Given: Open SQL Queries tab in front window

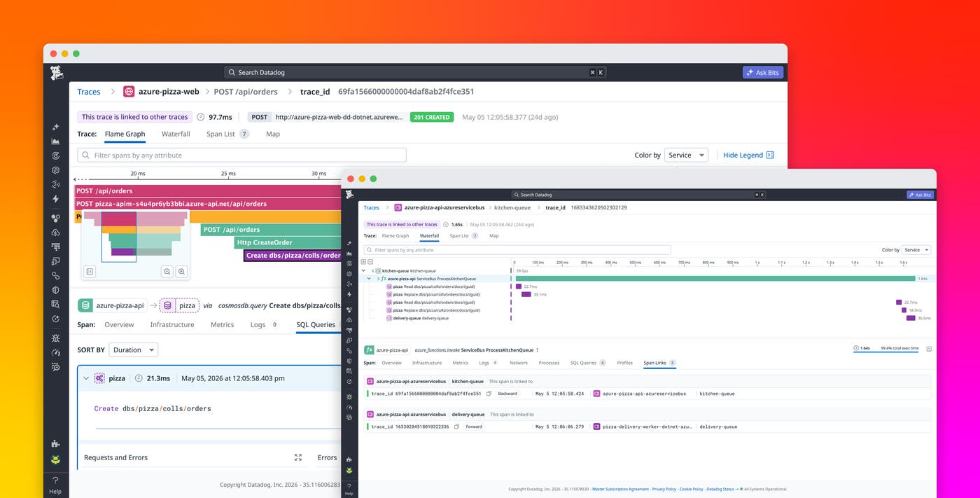Looking at the screenshot, I should point(588,363).
